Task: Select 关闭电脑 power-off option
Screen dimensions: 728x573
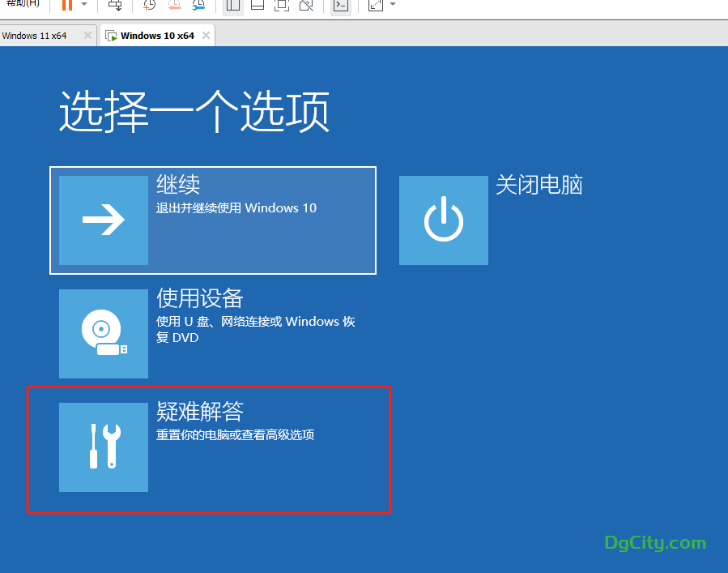Action: pyautogui.click(x=444, y=220)
